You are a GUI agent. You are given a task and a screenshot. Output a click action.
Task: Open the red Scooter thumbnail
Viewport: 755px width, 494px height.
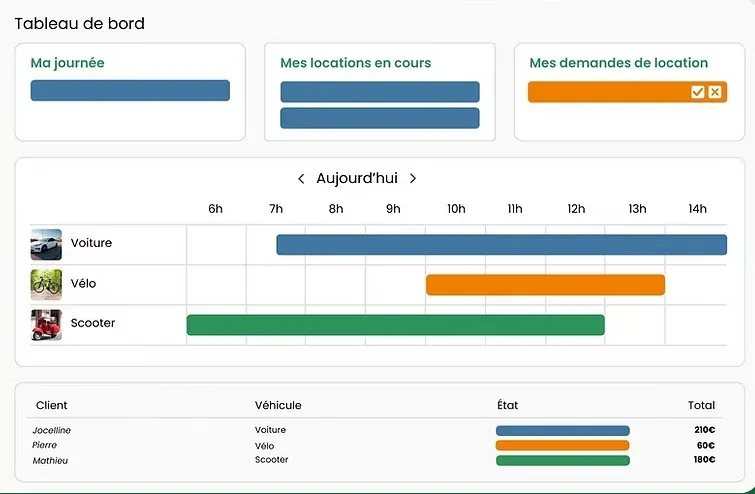point(46,325)
